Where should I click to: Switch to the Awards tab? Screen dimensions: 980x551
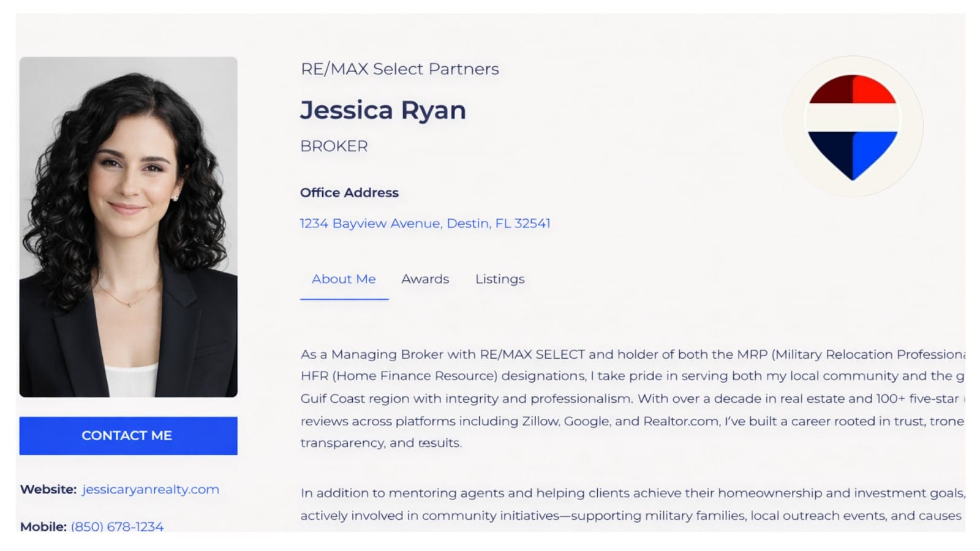425,279
